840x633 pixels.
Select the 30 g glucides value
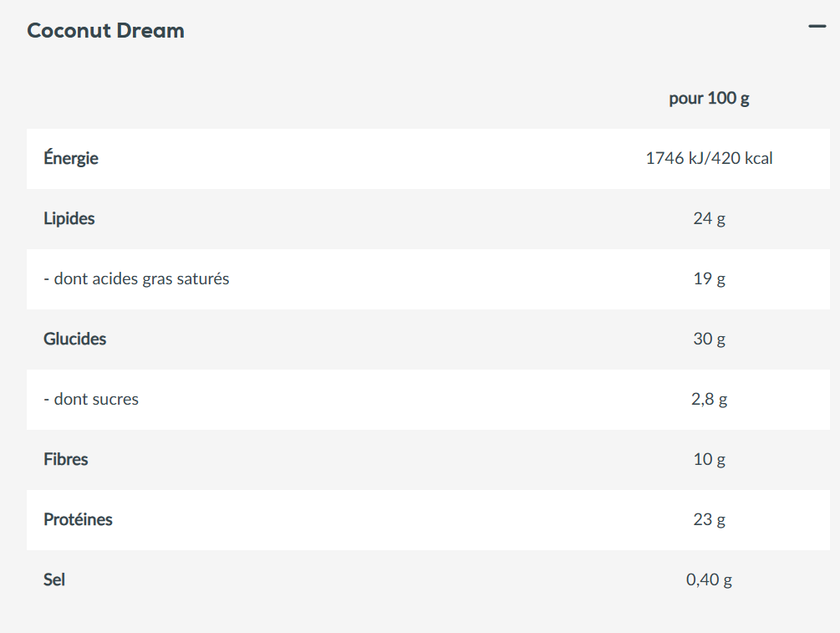[x=709, y=339]
